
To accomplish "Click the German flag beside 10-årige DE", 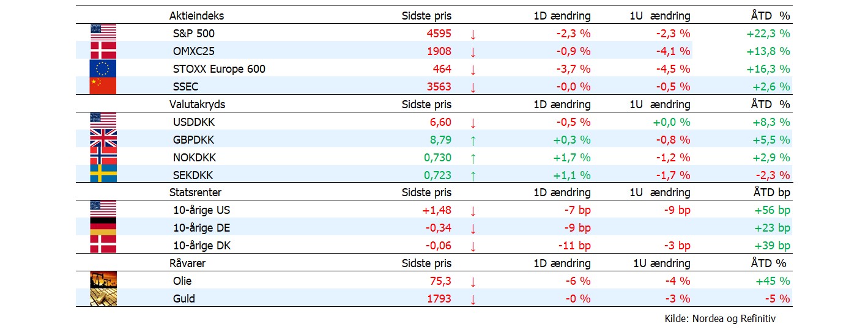I will pos(103,227).
